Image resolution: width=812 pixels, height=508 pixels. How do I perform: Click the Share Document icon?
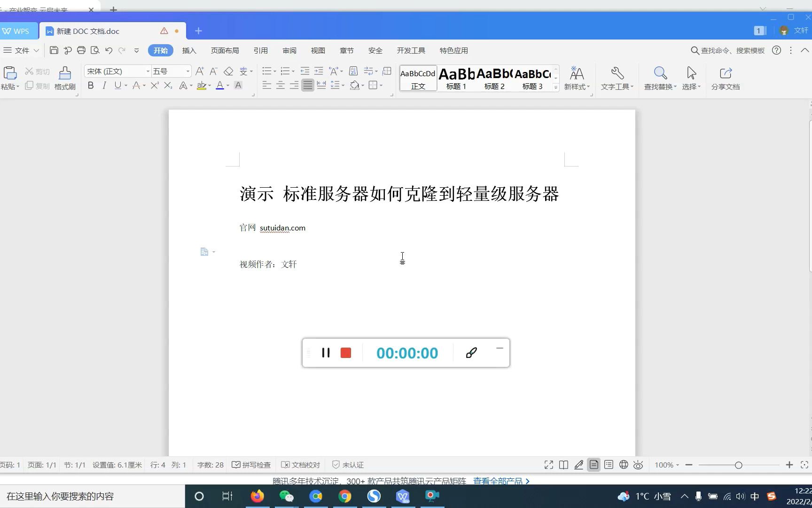coord(726,78)
